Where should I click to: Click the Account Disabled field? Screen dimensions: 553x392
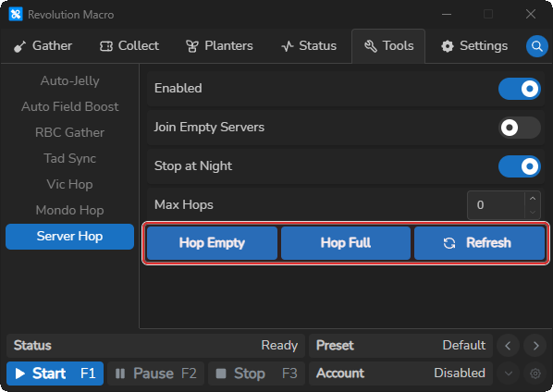pyautogui.click(x=400, y=374)
